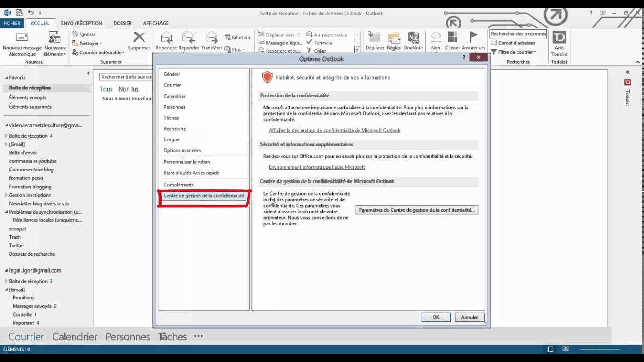This screenshot has width=644, height=362.
Task: Click the navigation bar ellipsis
Action: tap(198, 336)
